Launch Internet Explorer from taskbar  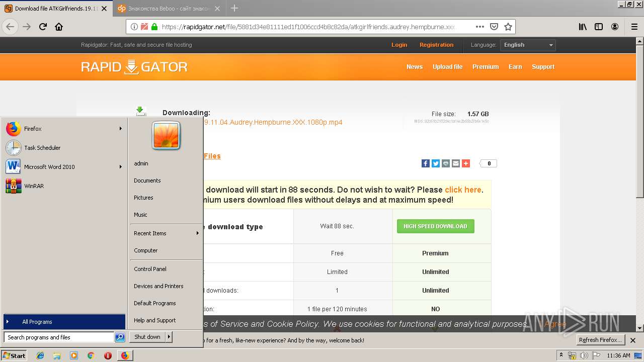click(40, 355)
